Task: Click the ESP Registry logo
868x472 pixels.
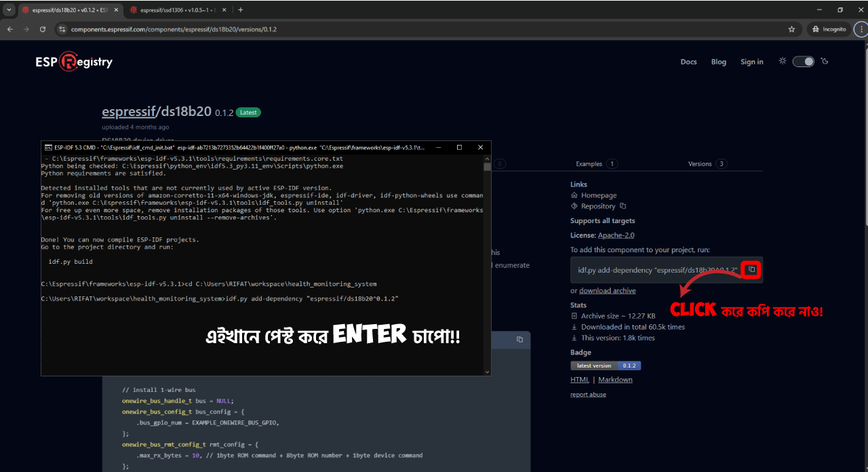Action: tap(74, 62)
